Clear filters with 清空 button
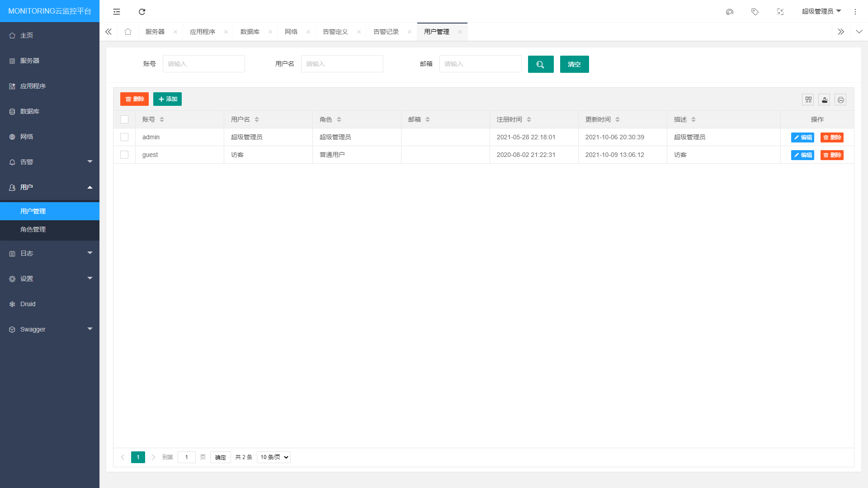Screen dimensions: 868x488 [x=574, y=64]
